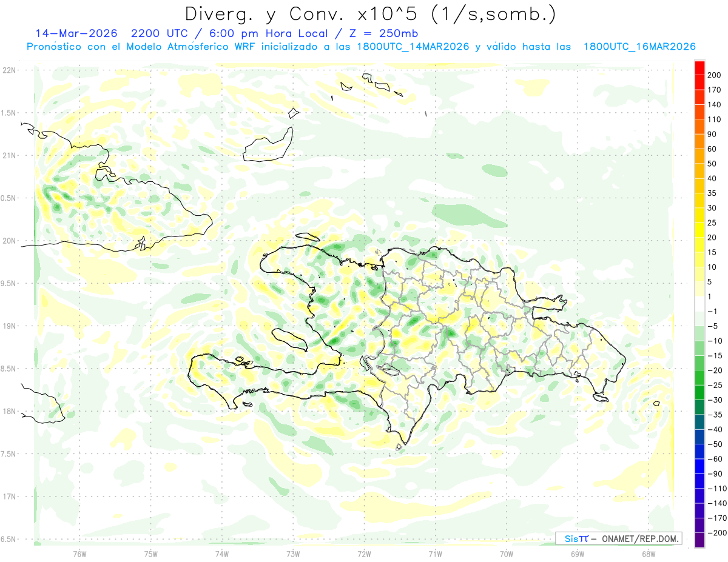The image size is (728, 562).
Task: Click the positive '30' colorbar label
Action: [713, 209]
